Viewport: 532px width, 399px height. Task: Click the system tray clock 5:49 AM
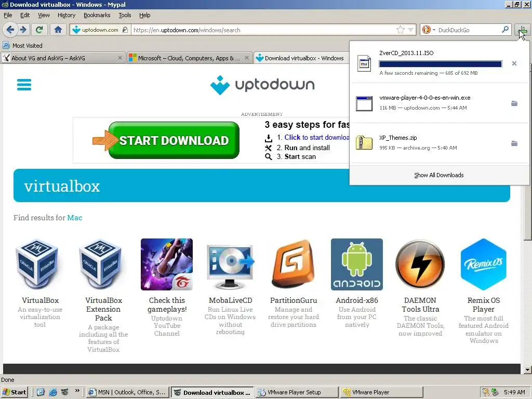(x=514, y=392)
